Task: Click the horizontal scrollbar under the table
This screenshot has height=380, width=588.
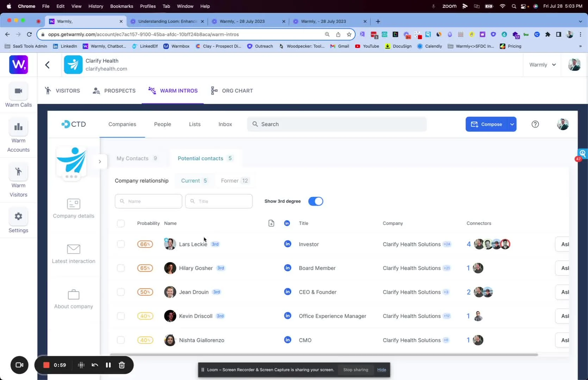Action: 324,355
